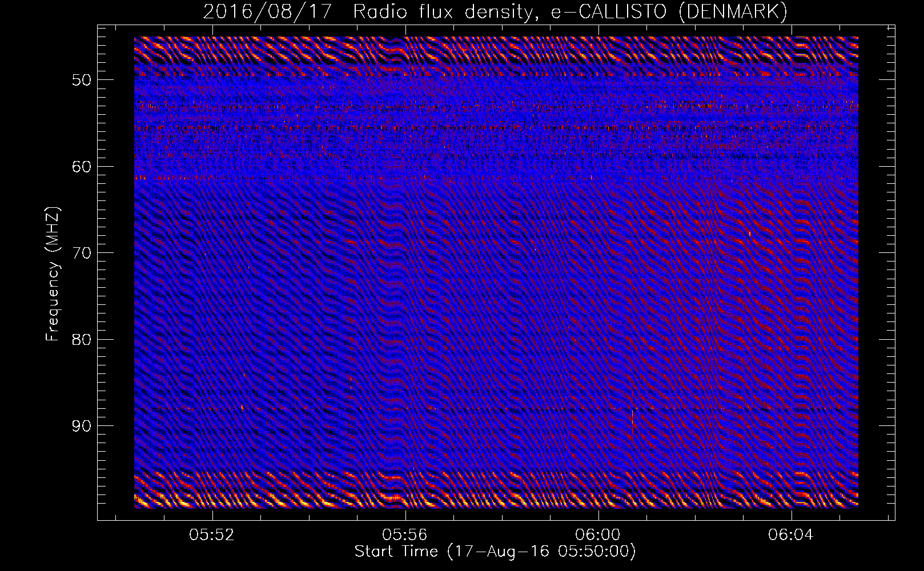Click the 06:00 time tick label
This screenshot has width=924, height=571.
click(598, 535)
